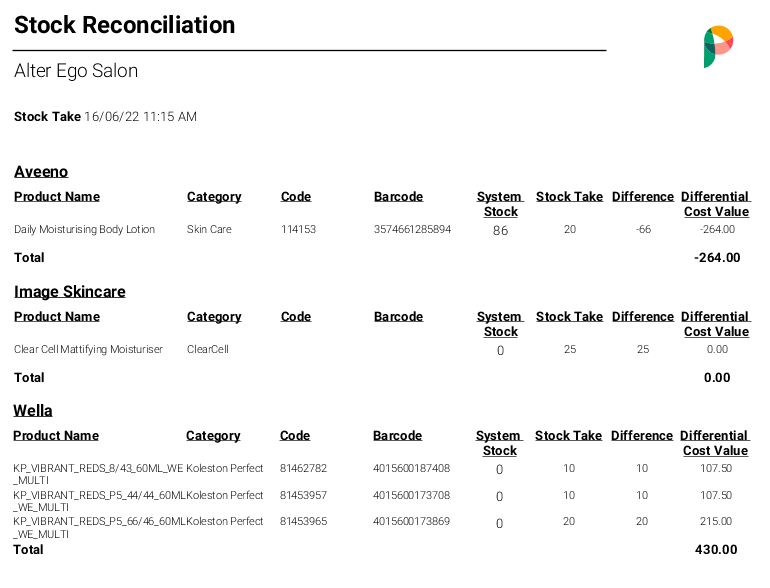770x588 pixels.
Task: Select Daily Moisturising Body Lotion row
Action: [382, 229]
